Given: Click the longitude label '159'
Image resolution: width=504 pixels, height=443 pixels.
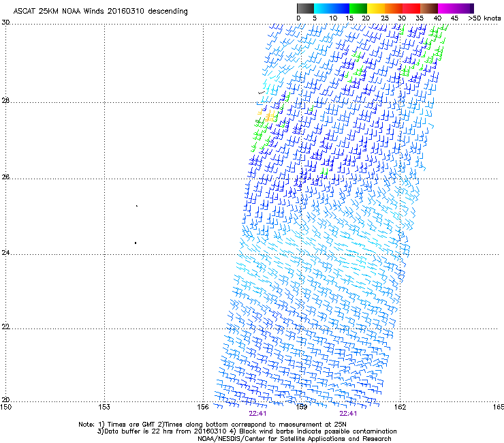Looking at the screenshot, I should [x=302, y=407].
